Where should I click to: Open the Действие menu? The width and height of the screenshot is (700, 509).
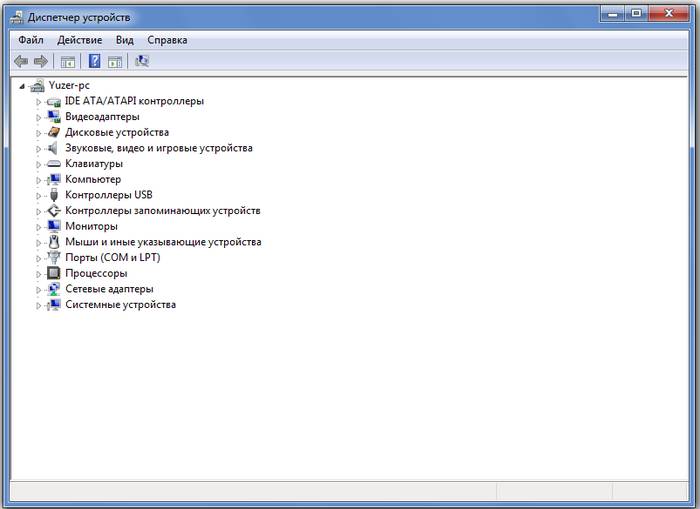(x=79, y=40)
